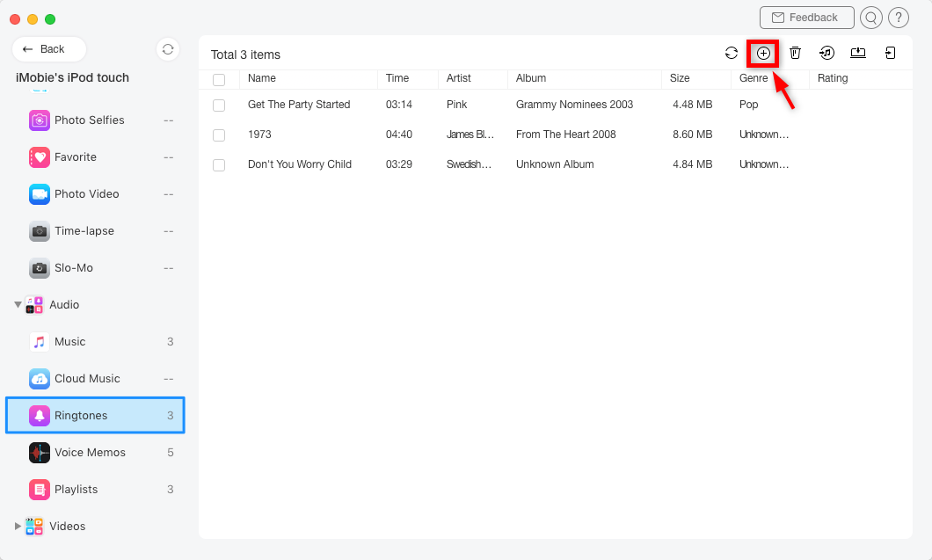This screenshot has height=560, width=932.
Task: Expand the Videos category
Action: 18,527
